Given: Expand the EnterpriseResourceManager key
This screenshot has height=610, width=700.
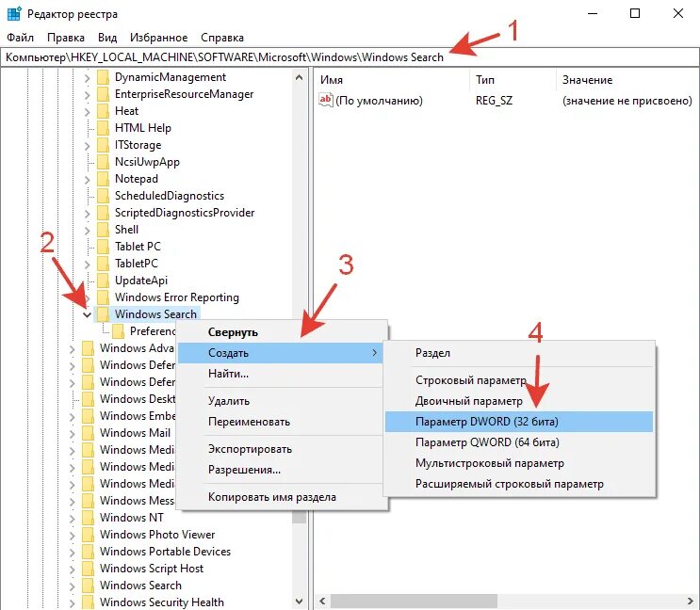Looking at the screenshot, I should pos(87,95).
